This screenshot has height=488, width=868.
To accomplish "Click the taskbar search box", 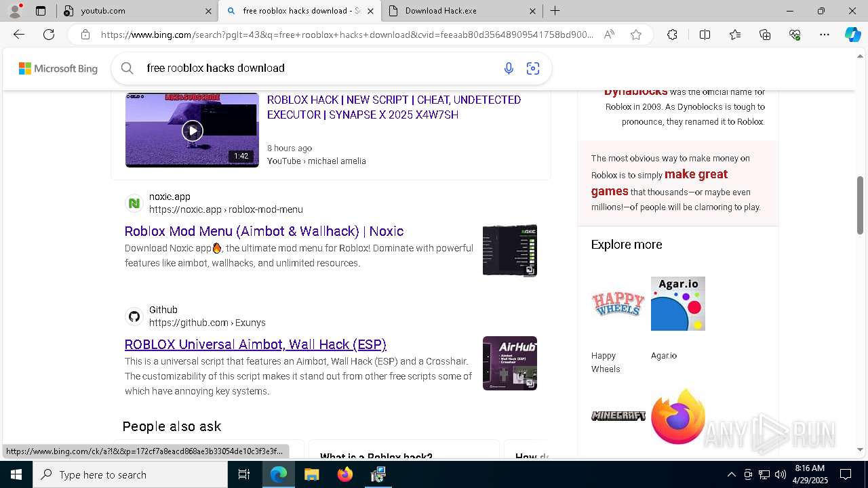I will pos(130,474).
